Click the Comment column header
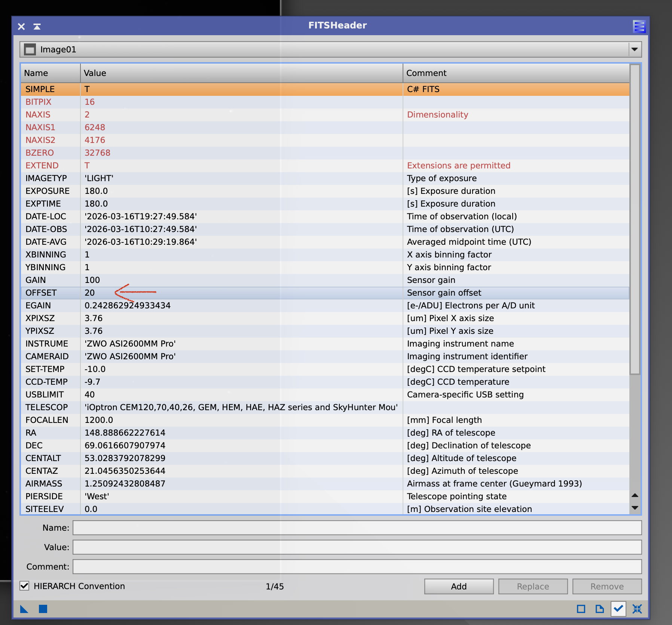The image size is (672, 625). pyautogui.click(x=516, y=73)
